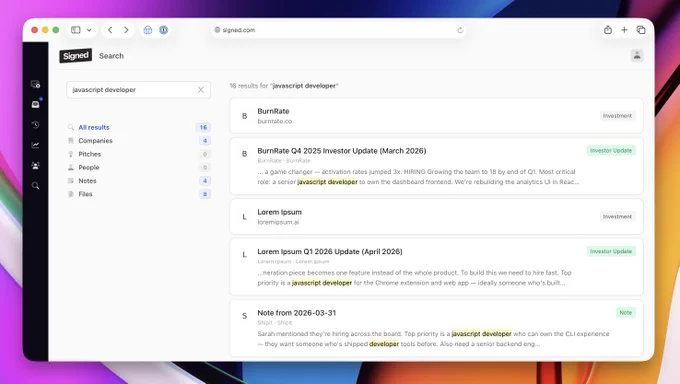The width and height of the screenshot is (680, 384).
Task: Clear the javascript developer search query
Action: point(201,90)
